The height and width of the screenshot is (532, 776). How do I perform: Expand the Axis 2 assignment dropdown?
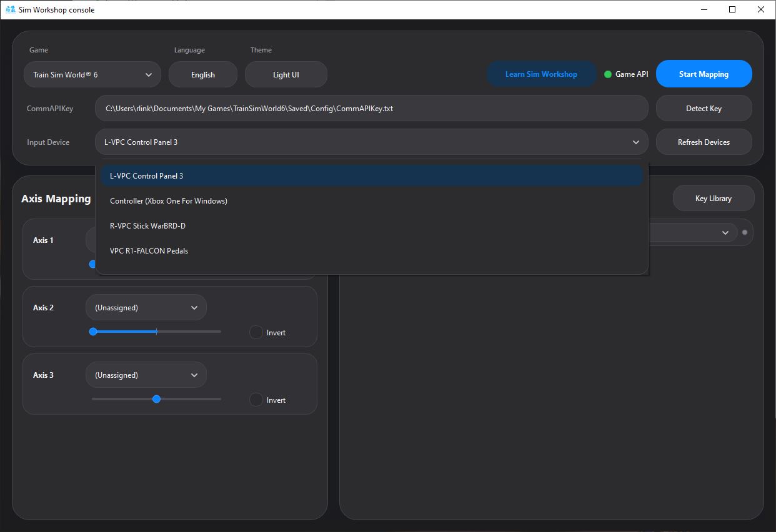[146, 307]
